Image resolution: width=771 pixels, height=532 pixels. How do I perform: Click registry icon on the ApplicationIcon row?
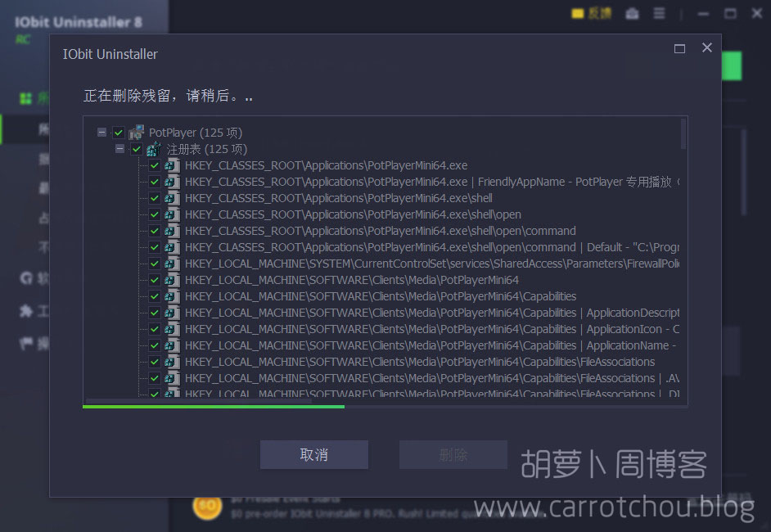[172, 329]
